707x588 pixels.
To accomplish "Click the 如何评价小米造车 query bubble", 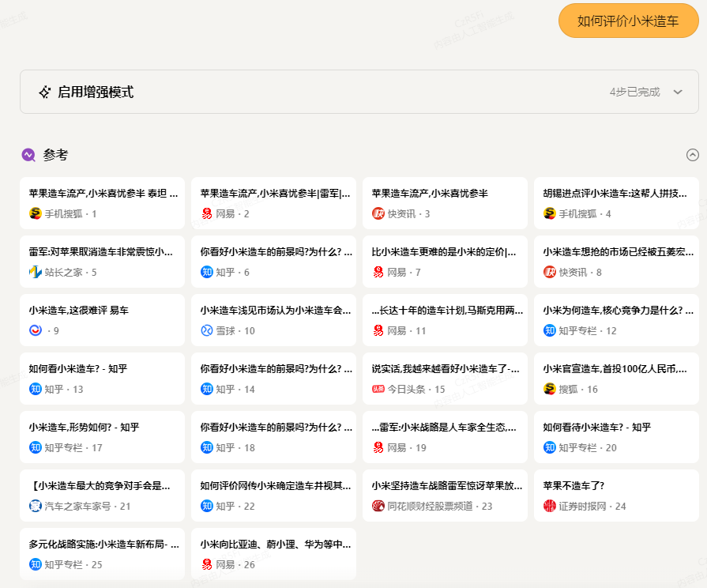I will pyautogui.click(x=628, y=21).
